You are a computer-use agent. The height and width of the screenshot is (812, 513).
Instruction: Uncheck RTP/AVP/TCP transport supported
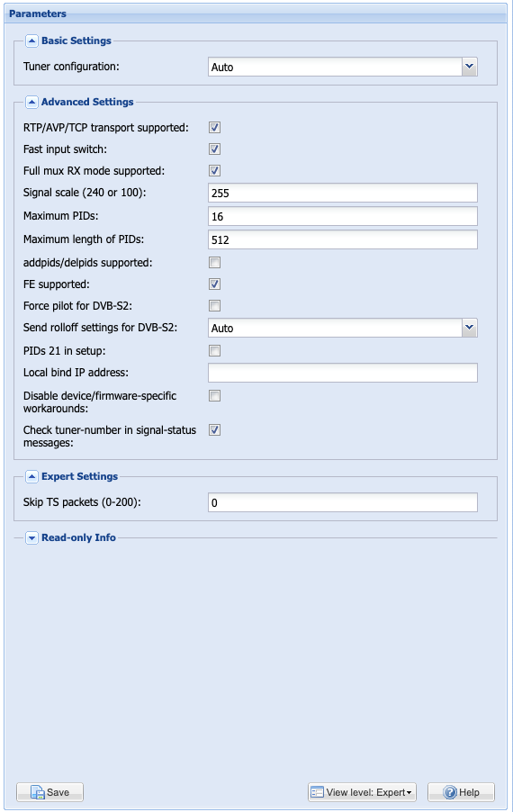[214, 128]
